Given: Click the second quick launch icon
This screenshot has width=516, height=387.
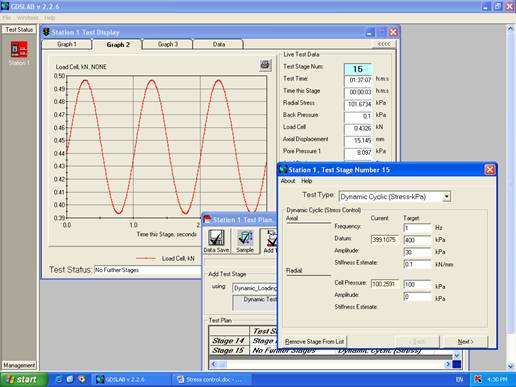Looking at the screenshot, I should click(70, 379).
